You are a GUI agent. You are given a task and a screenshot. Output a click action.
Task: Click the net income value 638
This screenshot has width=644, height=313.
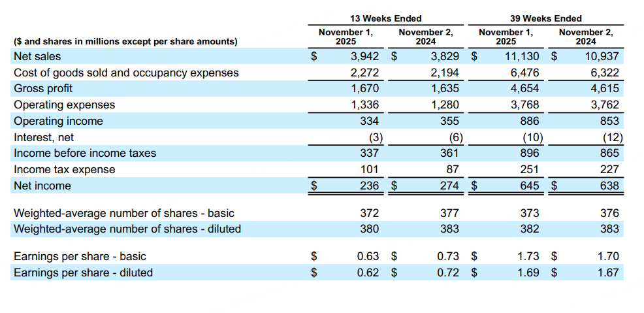609,186
